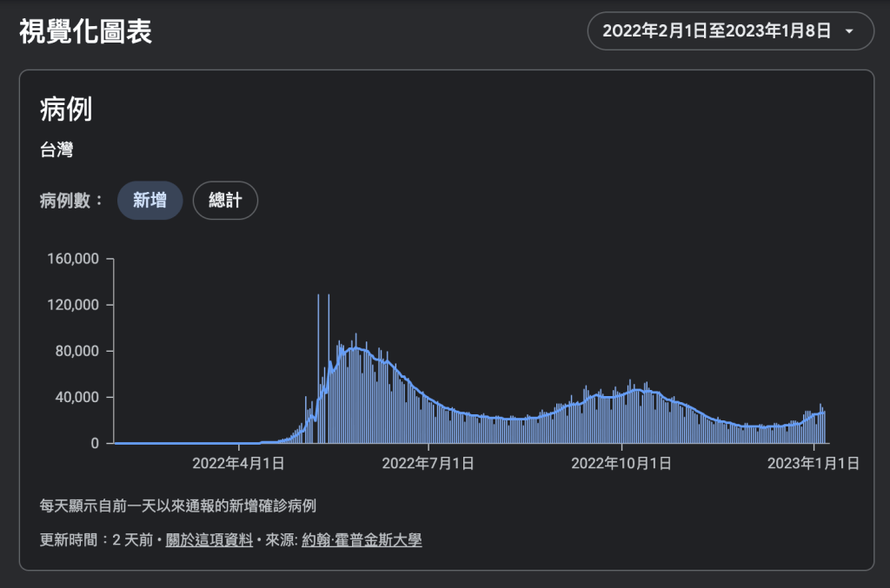The height and width of the screenshot is (588, 890).
Task: Select the 新增 case count option
Action: point(149,201)
